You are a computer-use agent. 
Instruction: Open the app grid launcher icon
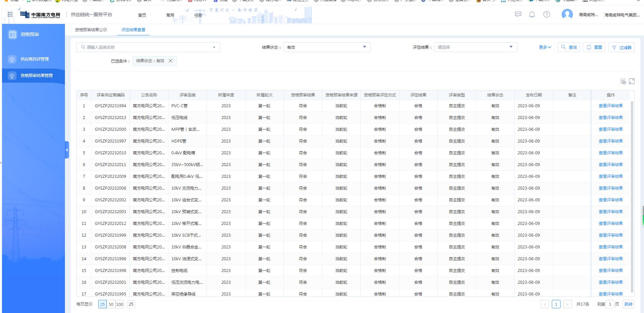[10, 14]
